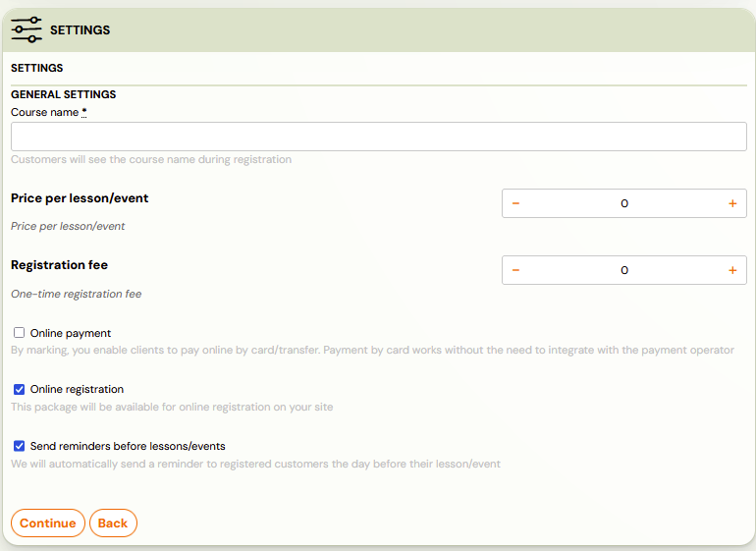Click the GENERAL SETTINGS section heading
The width and height of the screenshot is (756, 551).
click(x=63, y=94)
